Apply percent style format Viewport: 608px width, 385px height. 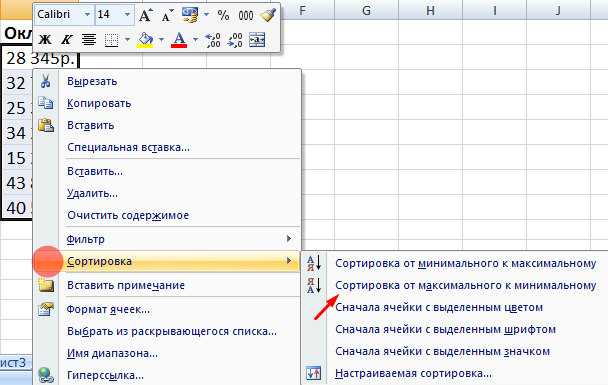coord(223,15)
